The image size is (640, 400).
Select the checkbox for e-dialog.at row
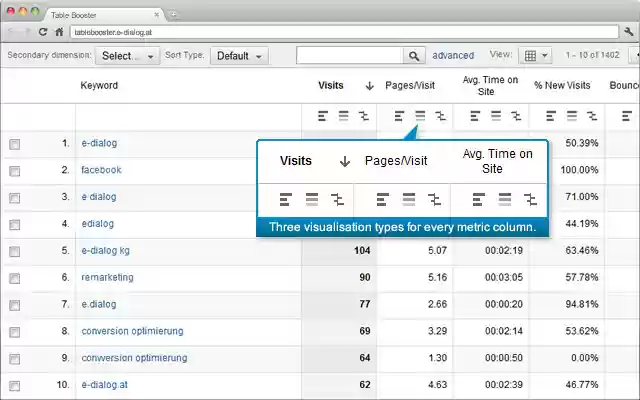15,385
